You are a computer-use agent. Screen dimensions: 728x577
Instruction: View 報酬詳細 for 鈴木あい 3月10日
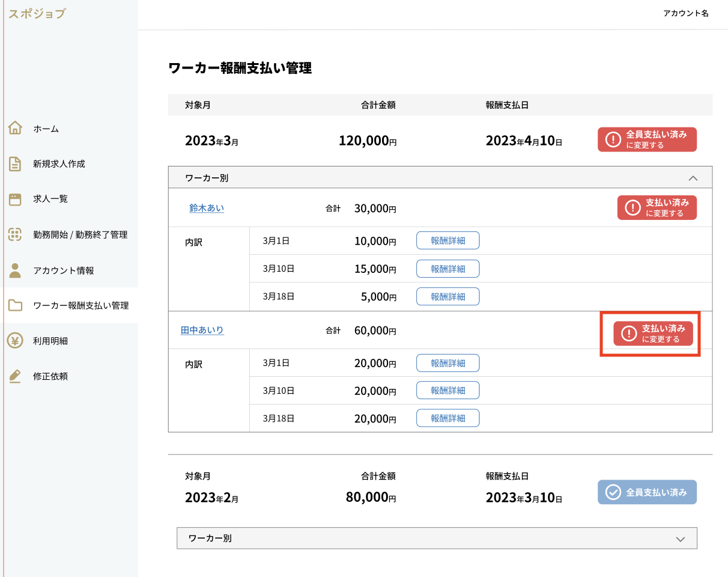pos(447,269)
